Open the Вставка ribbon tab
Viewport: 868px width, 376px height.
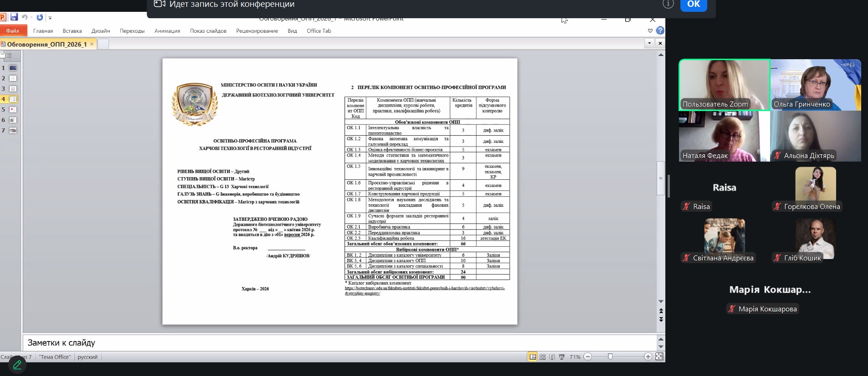pyautogui.click(x=72, y=31)
